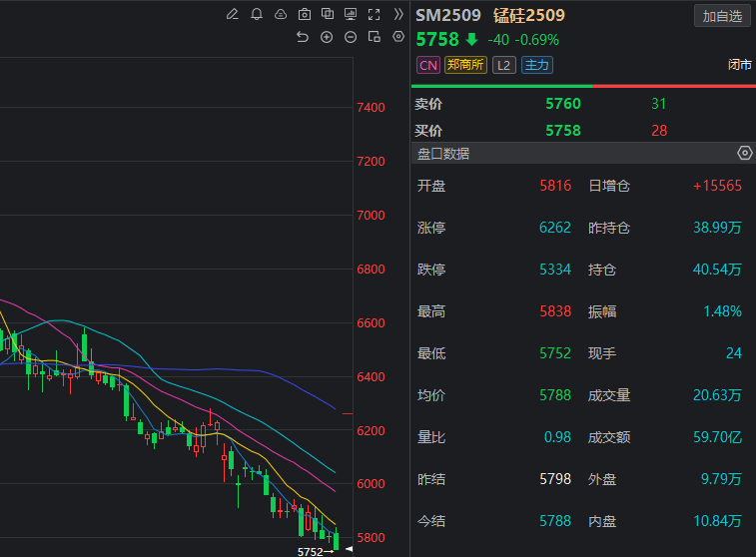Click the 最低 value 5752

tap(555, 353)
